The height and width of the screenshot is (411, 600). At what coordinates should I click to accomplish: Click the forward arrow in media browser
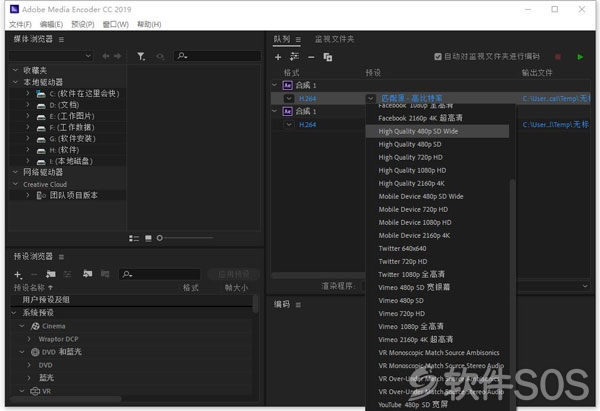(117, 56)
